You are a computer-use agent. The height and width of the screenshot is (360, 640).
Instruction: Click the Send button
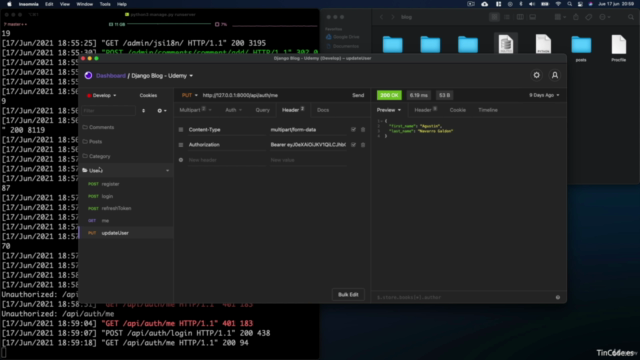[358, 95]
